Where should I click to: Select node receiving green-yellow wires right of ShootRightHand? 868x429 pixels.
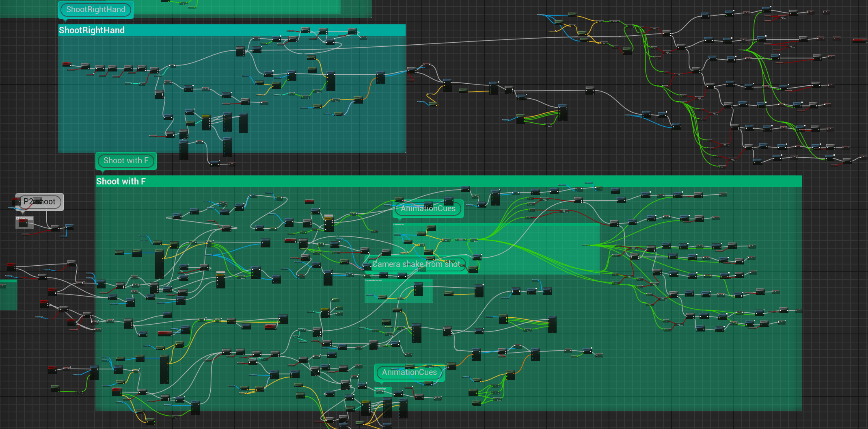click(x=562, y=113)
